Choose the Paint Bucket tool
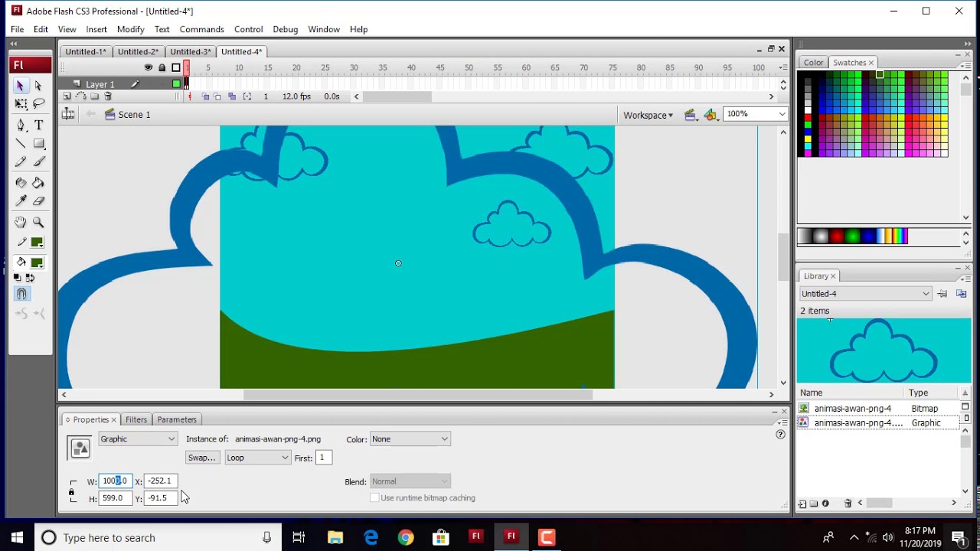 point(38,183)
